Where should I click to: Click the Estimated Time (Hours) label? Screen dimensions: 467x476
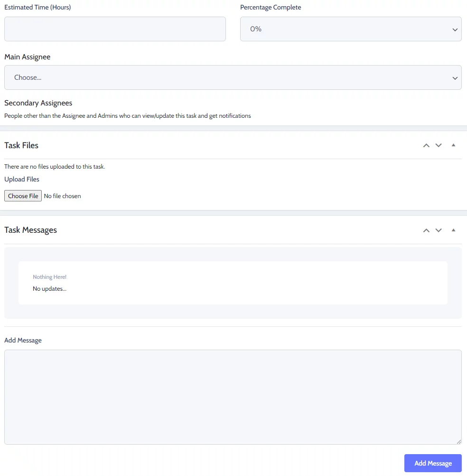tap(37, 7)
